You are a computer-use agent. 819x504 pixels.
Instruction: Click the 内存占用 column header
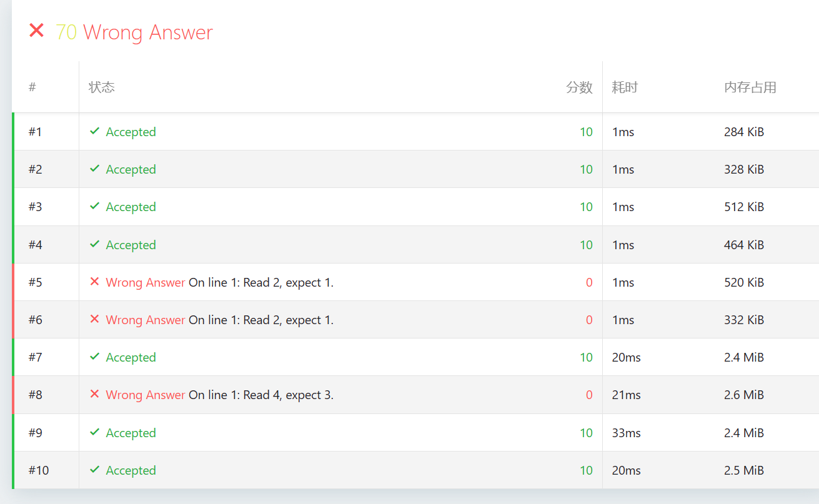click(750, 87)
